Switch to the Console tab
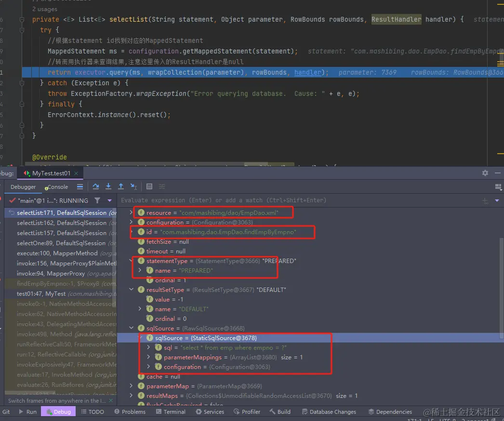 click(56, 187)
